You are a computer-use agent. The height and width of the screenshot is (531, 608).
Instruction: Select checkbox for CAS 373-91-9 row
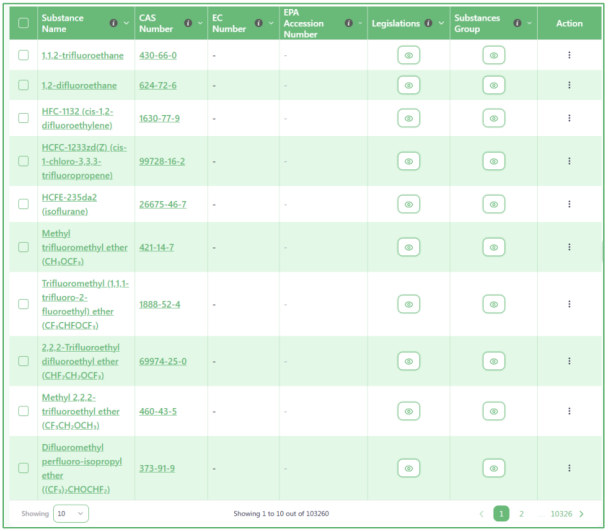click(x=23, y=468)
